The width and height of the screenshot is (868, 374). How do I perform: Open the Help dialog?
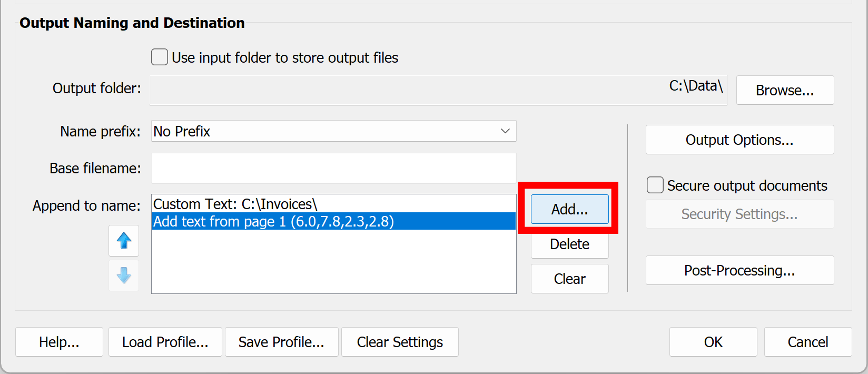[x=59, y=342]
